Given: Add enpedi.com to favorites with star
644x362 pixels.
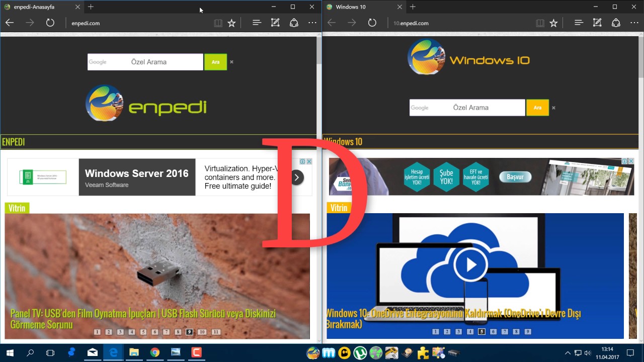Looking at the screenshot, I should [231, 23].
